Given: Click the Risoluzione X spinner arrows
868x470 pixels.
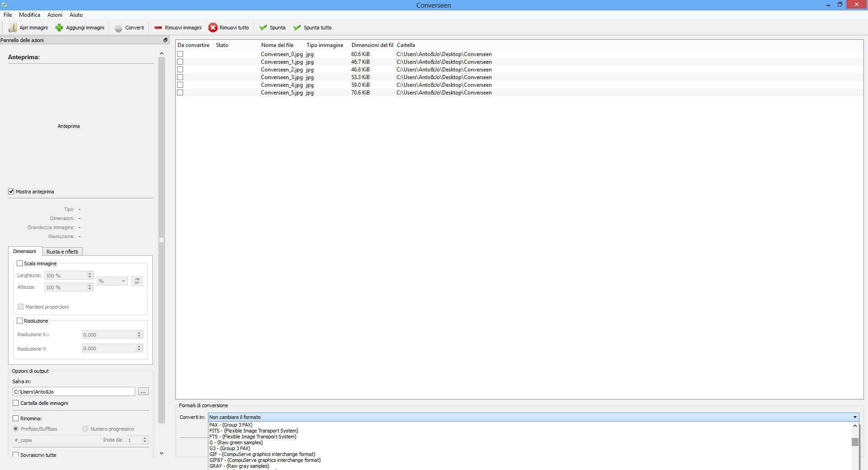Looking at the screenshot, I should 139,334.
